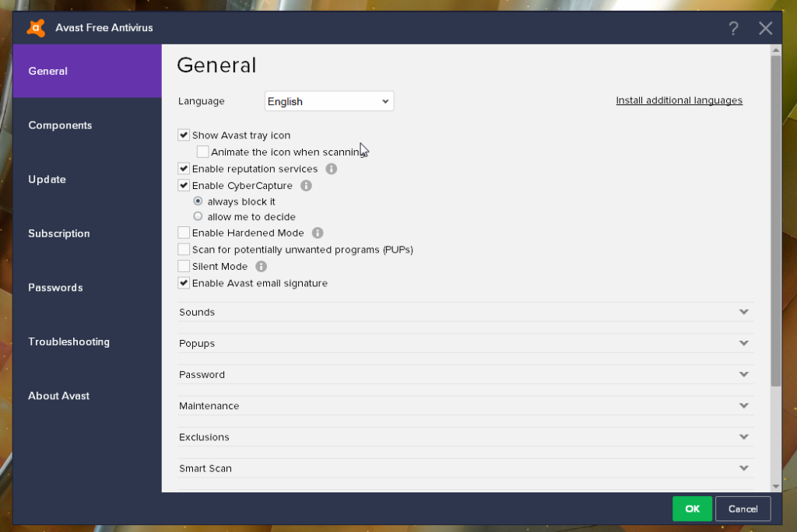Expand the Password section
Image resolution: width=797 pixels, height=532 pixels.
(x=465, y=374)
